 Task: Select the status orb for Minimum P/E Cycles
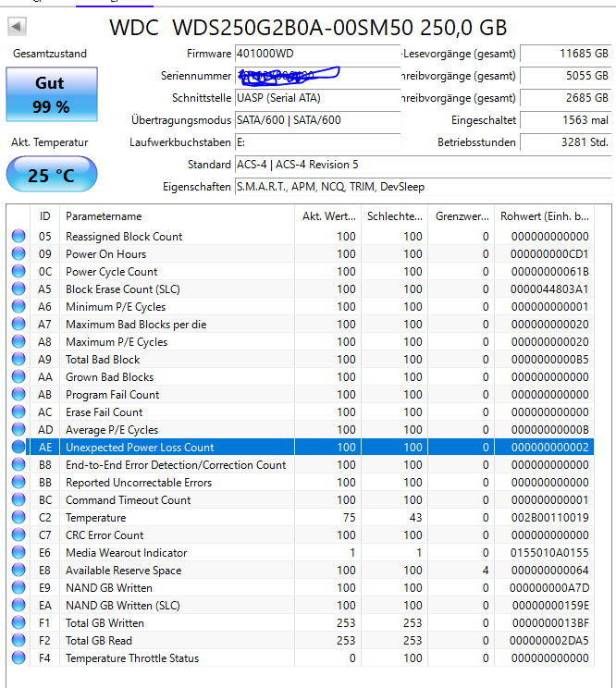pos(18,306)
